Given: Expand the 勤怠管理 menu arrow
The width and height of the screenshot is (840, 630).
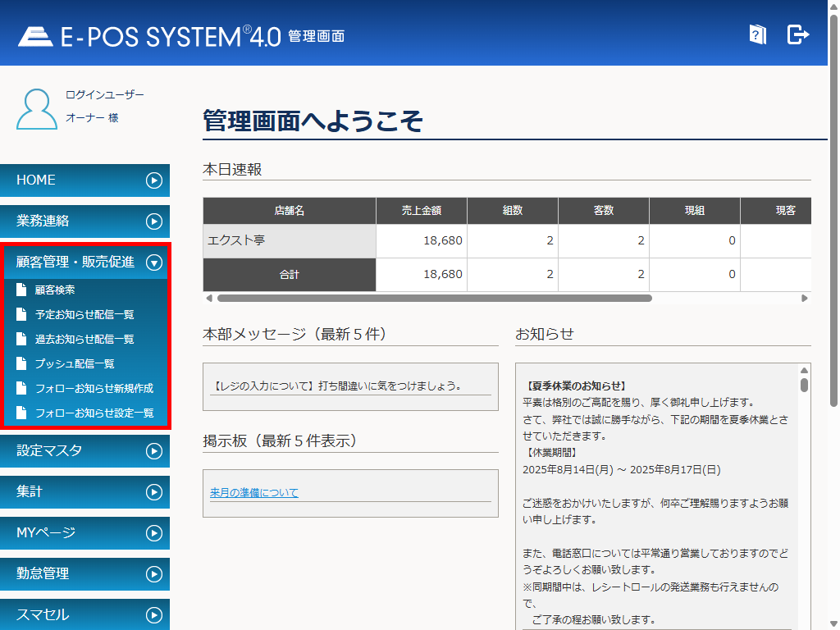Looking at the screenshot, I should pyautogui.click(x=153, y=574).
